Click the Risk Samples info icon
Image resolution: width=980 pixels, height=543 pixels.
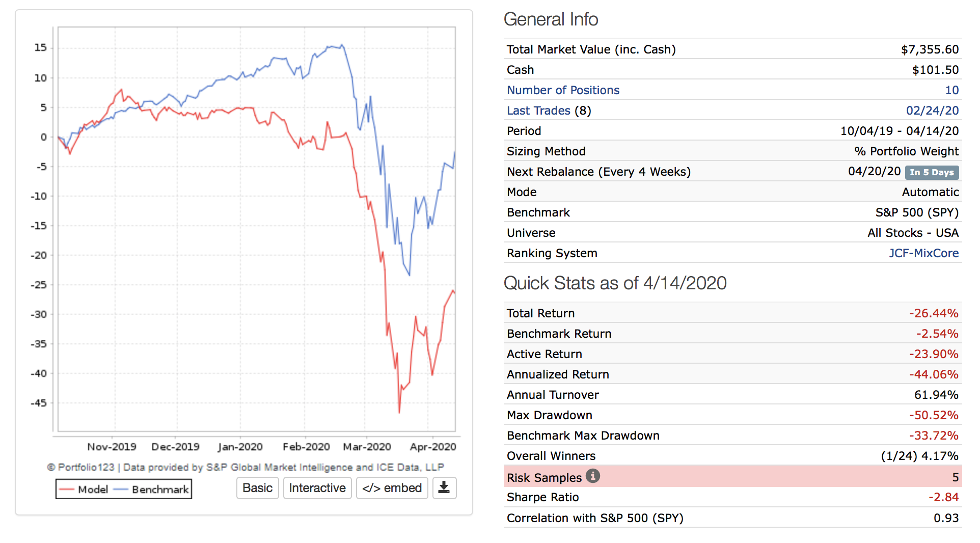[592, 476]
